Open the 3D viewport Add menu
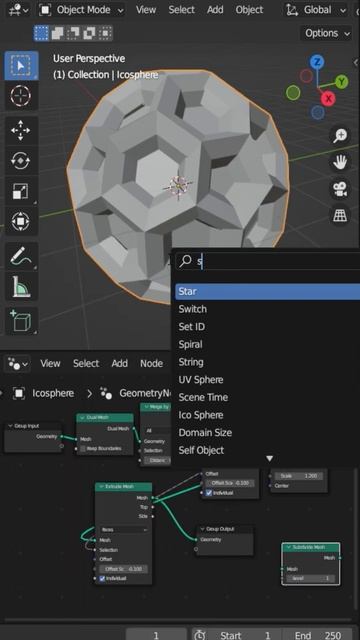This screenshot has height=640, width=360. coord(215,10)
